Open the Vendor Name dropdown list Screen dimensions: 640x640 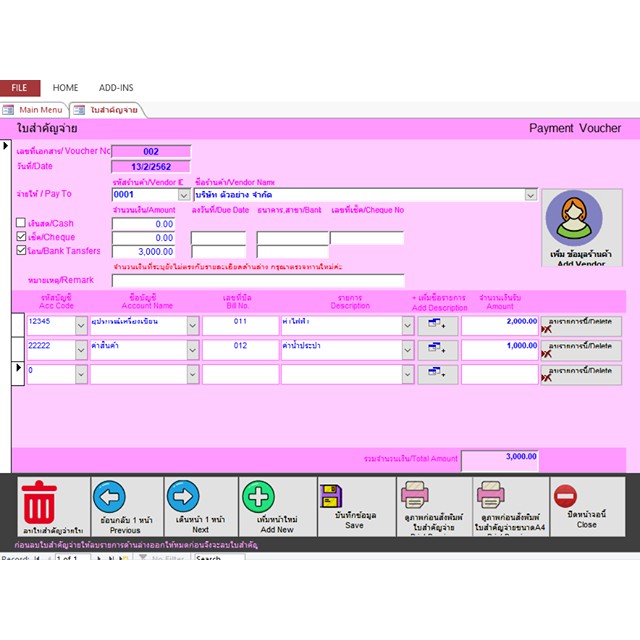[x=530, y=196]
